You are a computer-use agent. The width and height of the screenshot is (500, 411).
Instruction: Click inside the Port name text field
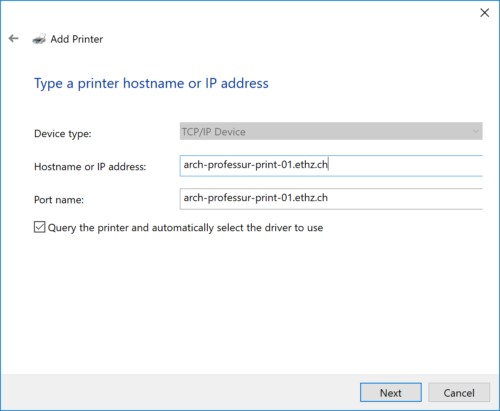[x=331, y=199]
